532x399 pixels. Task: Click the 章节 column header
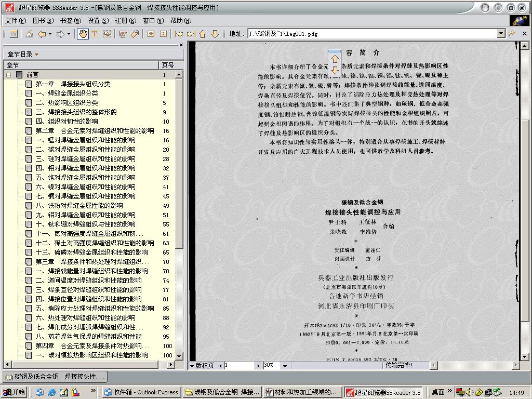[x=81, y=65]
